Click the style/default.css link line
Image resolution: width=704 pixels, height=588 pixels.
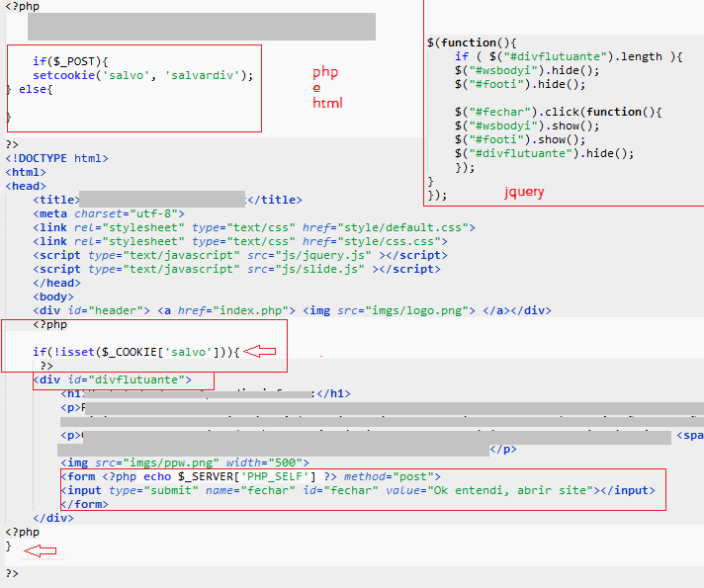[254, 227]
